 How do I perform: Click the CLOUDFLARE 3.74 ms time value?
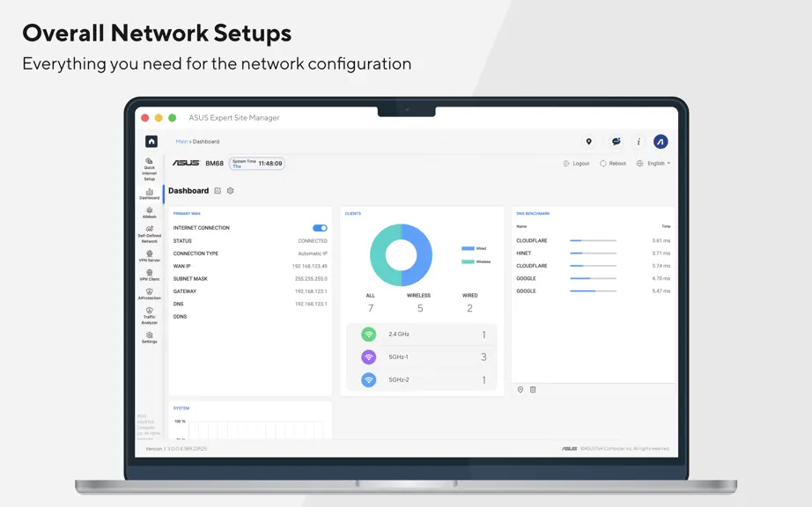[661, 266]
